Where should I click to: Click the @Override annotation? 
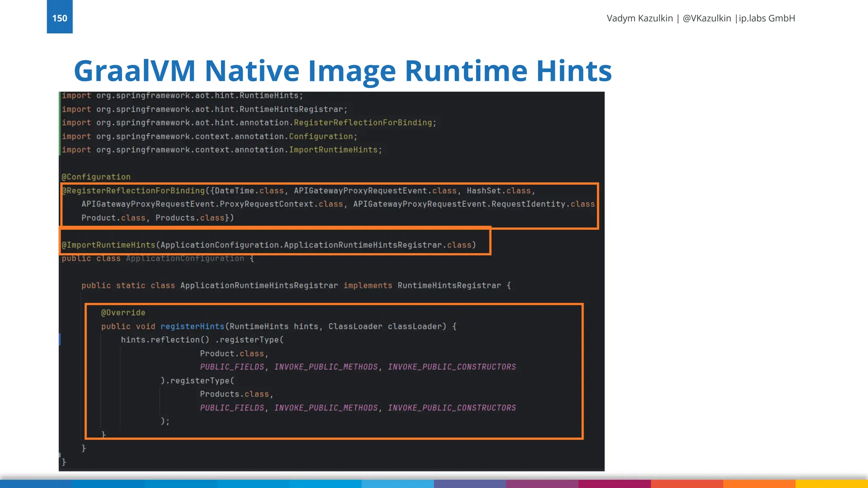pos(123,313)
